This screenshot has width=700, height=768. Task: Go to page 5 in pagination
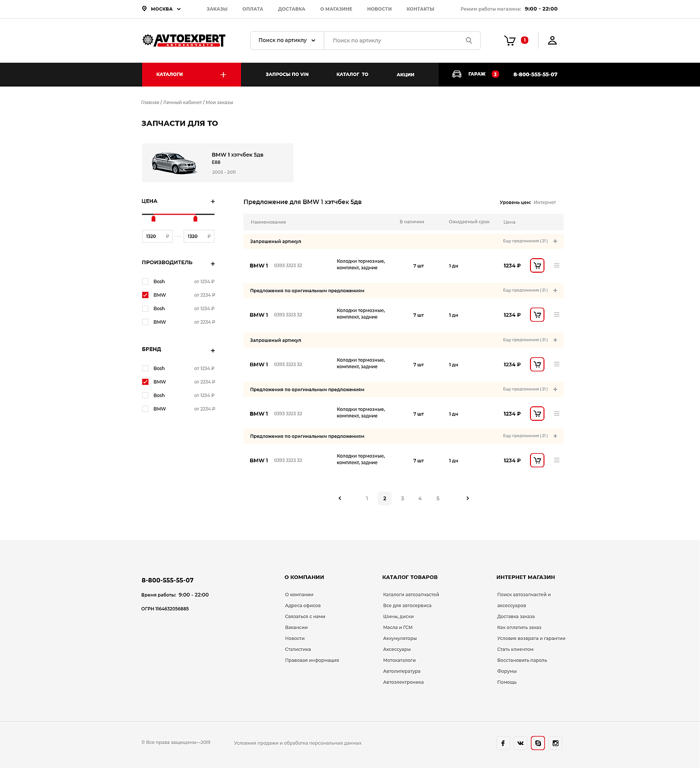point(438,498)
